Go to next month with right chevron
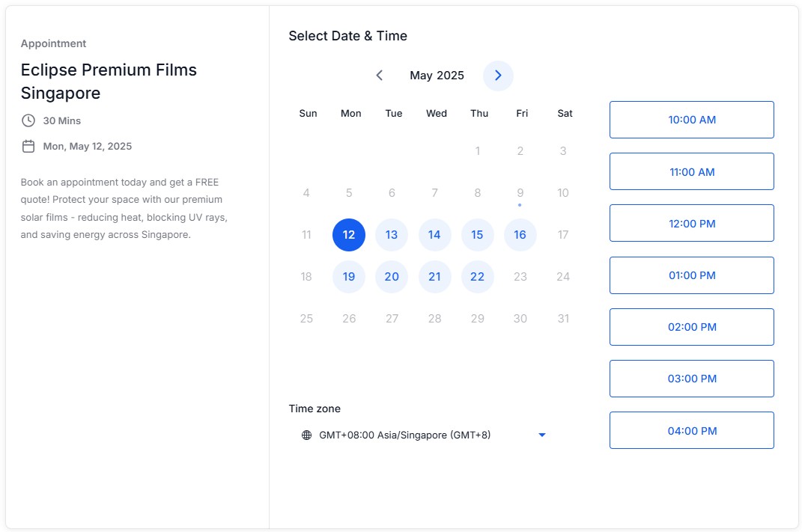The image size is (802, 532). pyautogui.click(x=498, y=76)
